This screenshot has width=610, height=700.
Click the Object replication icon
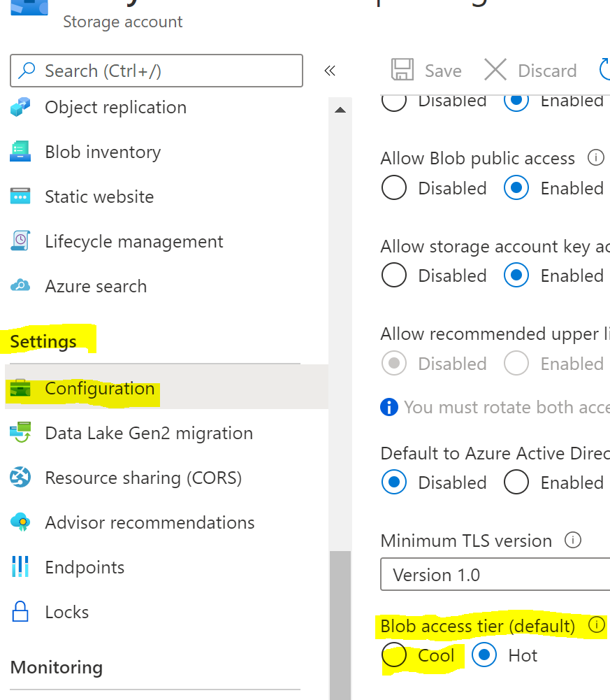tap(20, 107)
